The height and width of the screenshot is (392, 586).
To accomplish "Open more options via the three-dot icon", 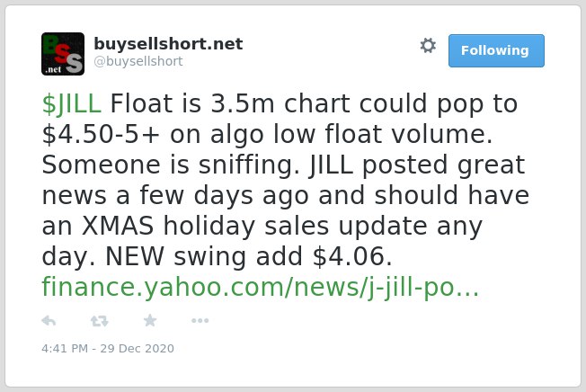I will tap(200, 320).
